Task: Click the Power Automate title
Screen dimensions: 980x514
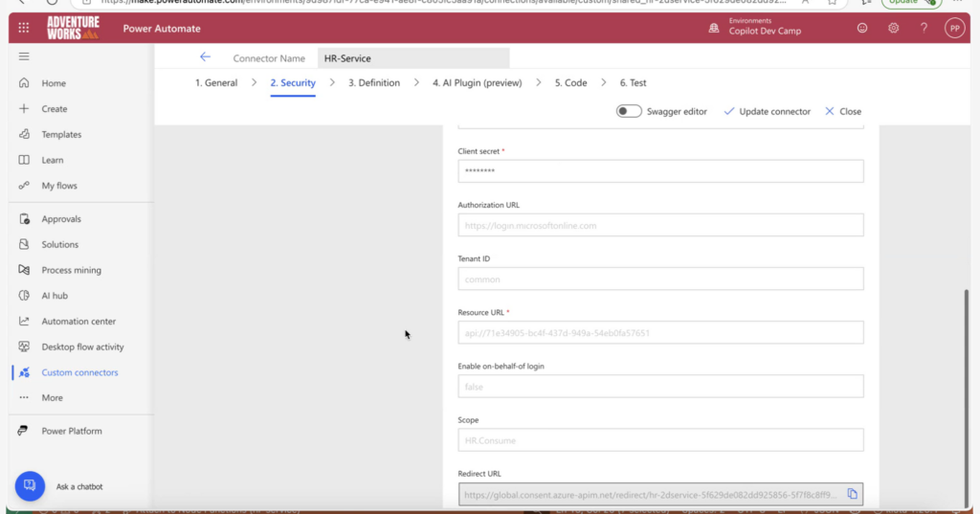Action: pos(162,28)
